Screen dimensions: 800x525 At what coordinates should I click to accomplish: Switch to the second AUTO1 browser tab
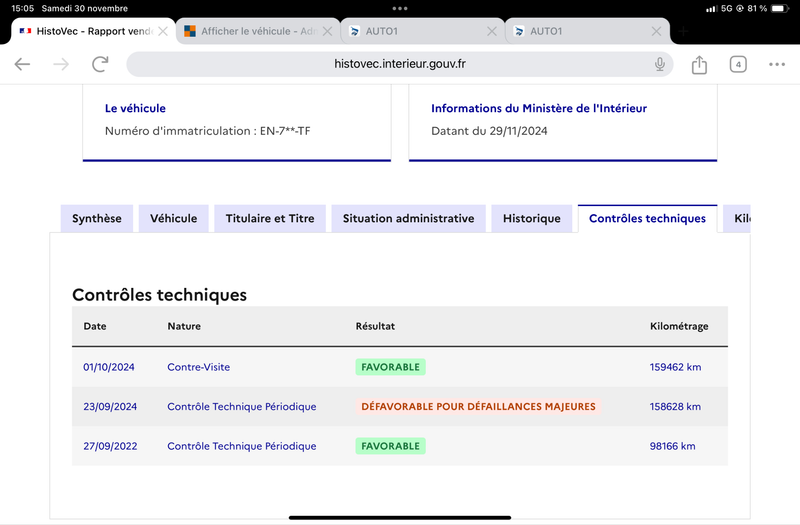click(x=587, y=31)
